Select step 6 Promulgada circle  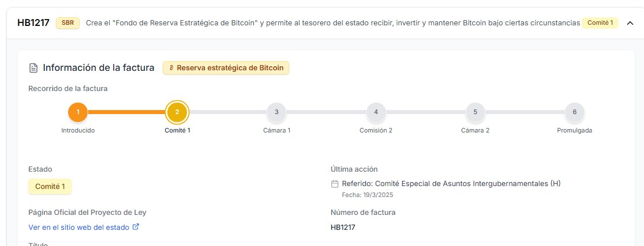(x=575, y=112)
